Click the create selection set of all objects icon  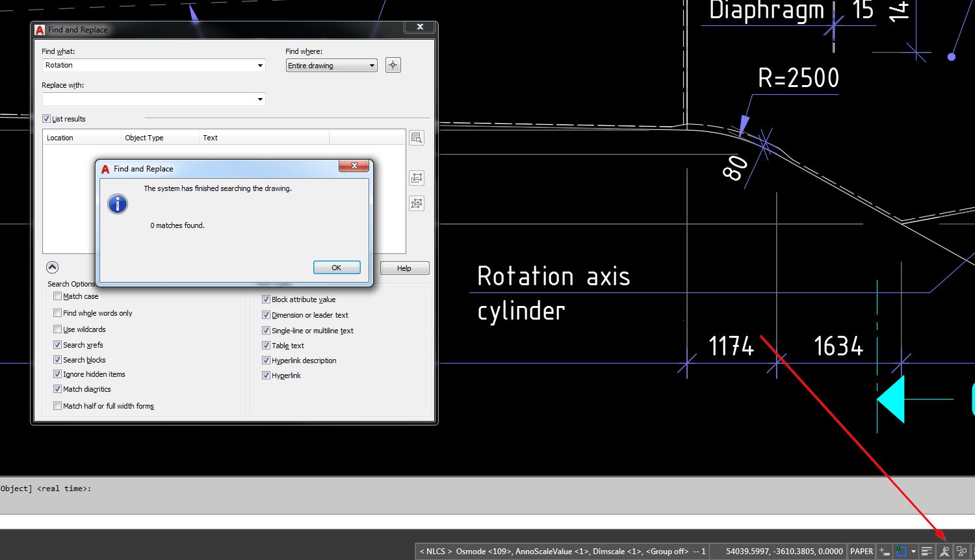click(417, 203)
